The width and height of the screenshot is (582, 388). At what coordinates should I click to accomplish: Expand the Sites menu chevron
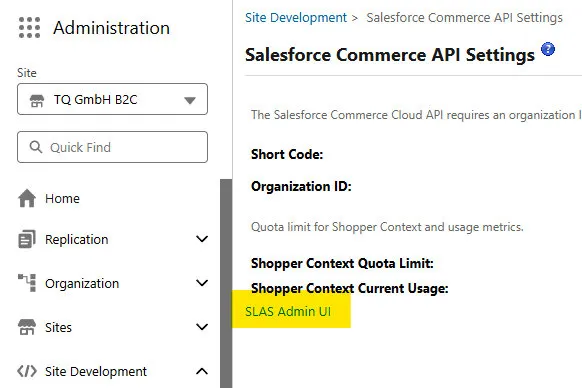pos(202,327)
